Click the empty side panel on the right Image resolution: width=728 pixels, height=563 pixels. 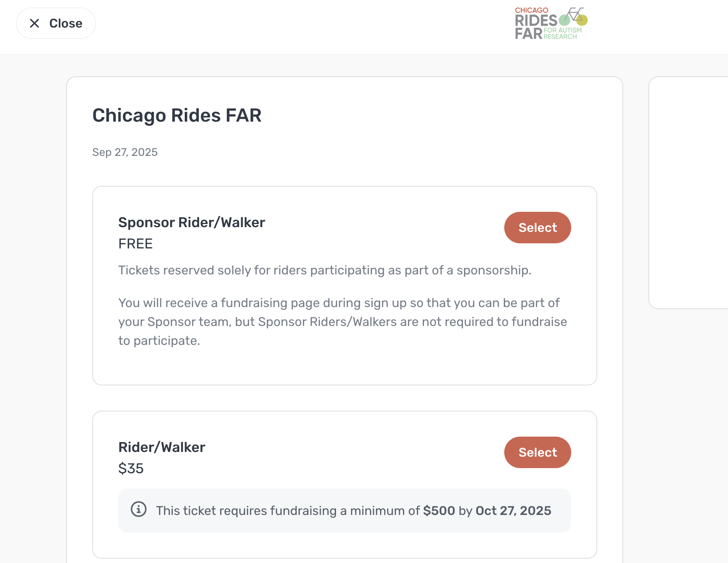tap(689, 193)
